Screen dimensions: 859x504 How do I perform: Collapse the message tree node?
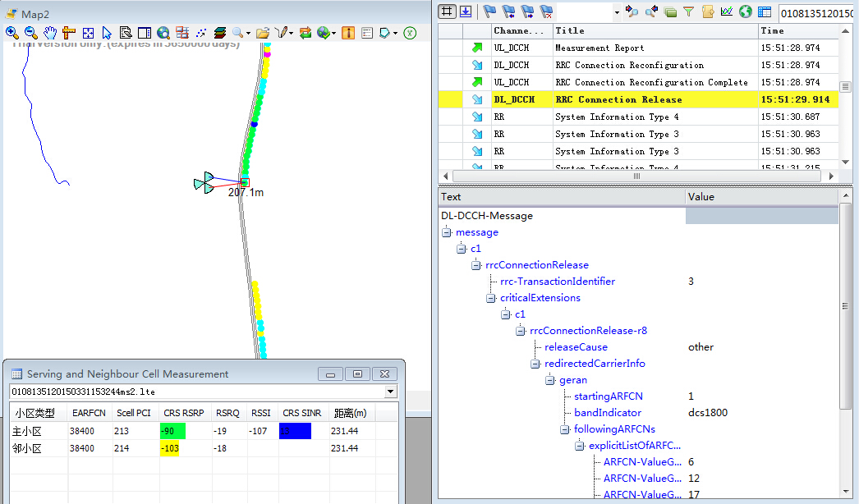click(447, 232)
